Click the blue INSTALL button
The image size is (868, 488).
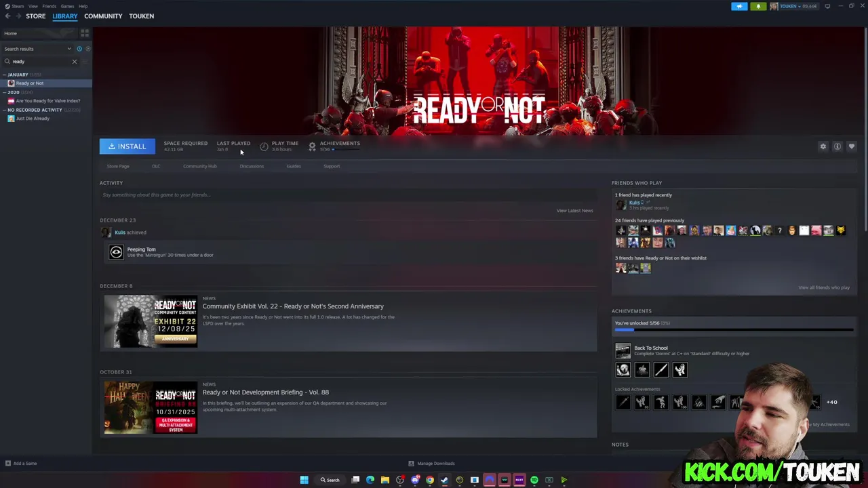pos(127,146)
